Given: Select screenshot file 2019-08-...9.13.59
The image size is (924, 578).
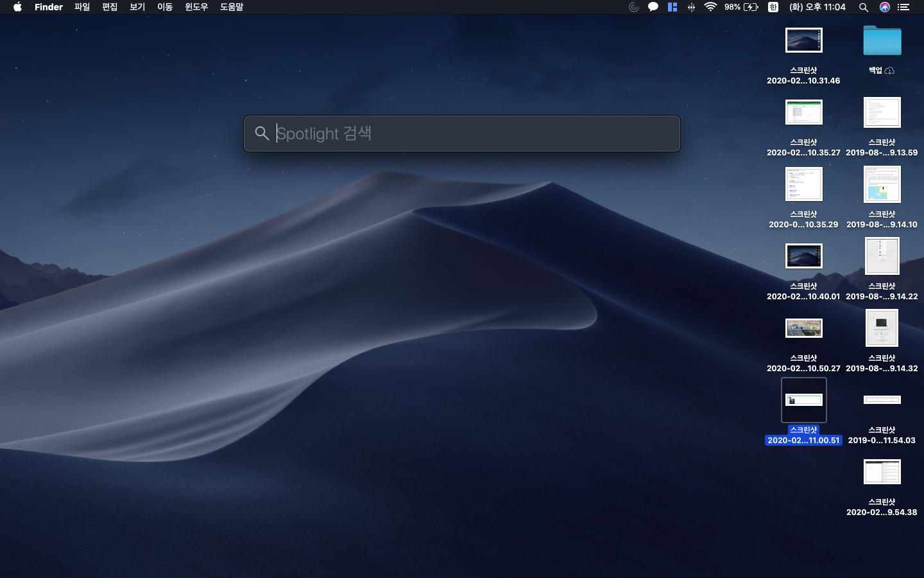Looking at the screenshot, I should click(882, 112).
